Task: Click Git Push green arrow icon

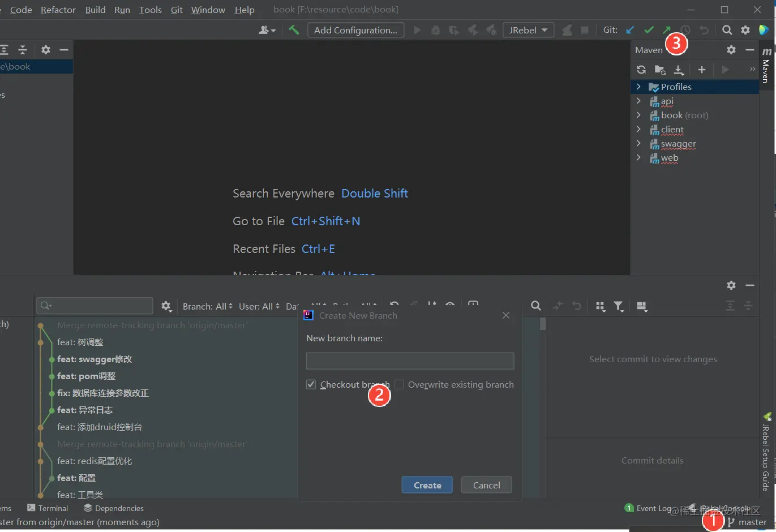Action: pos(667,30)
